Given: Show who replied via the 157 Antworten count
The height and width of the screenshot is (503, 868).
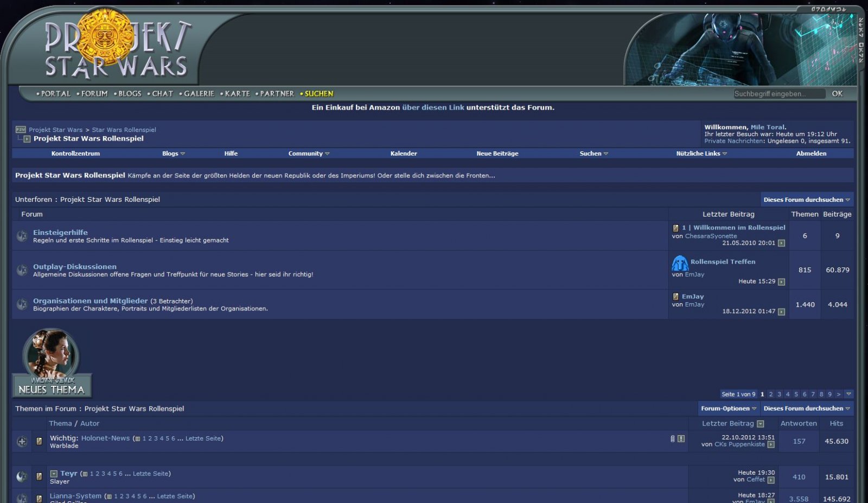Looking at the screenshot, I should pos(799,442).
